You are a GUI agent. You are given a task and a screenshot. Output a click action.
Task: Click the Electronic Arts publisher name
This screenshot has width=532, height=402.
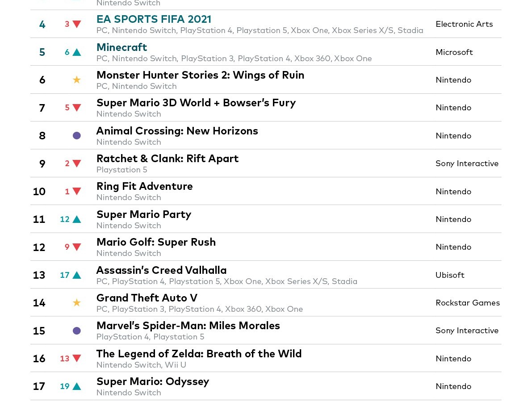click(x=464, y=24)
